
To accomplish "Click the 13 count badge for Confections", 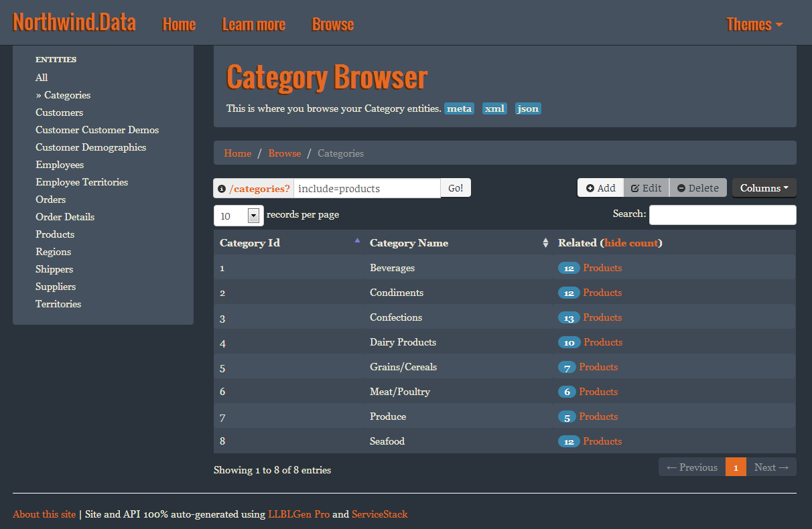I will click(x=569, y=318).
